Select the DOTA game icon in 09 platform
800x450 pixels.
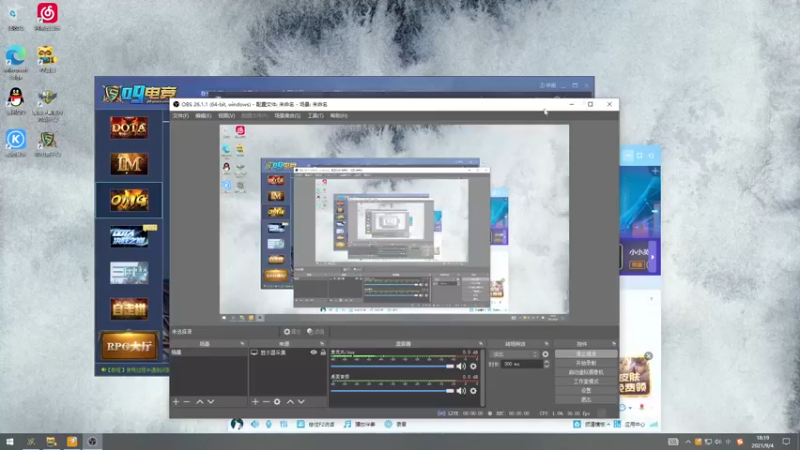coord(129,128)
